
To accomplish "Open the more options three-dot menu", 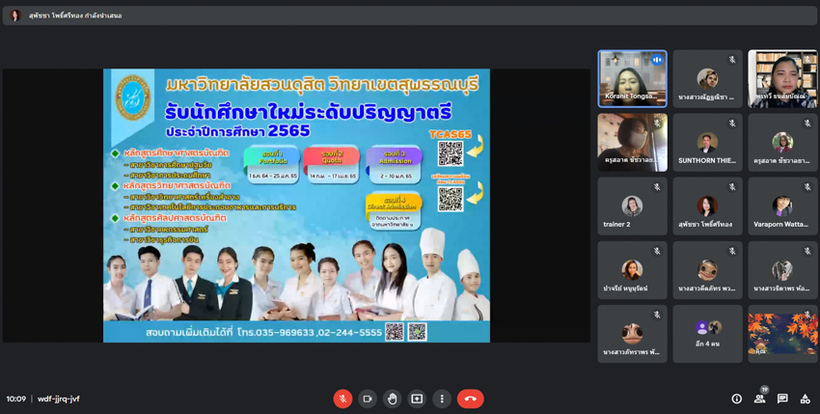I will tap(441, 399).
